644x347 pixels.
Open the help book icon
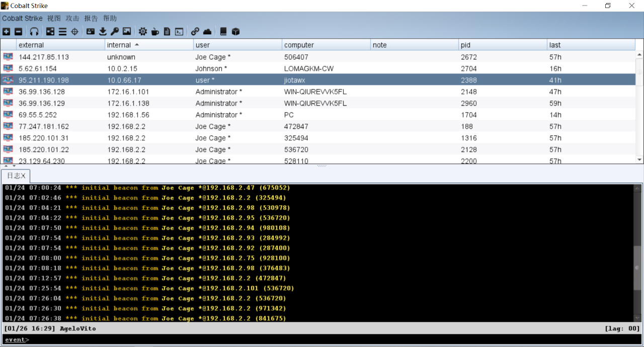pos(223,32)
